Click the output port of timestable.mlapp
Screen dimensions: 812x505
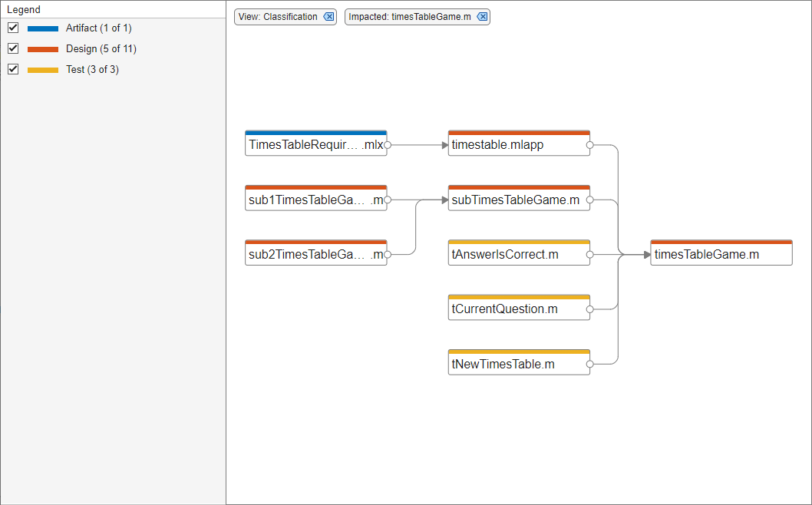[x=589, y=144]
